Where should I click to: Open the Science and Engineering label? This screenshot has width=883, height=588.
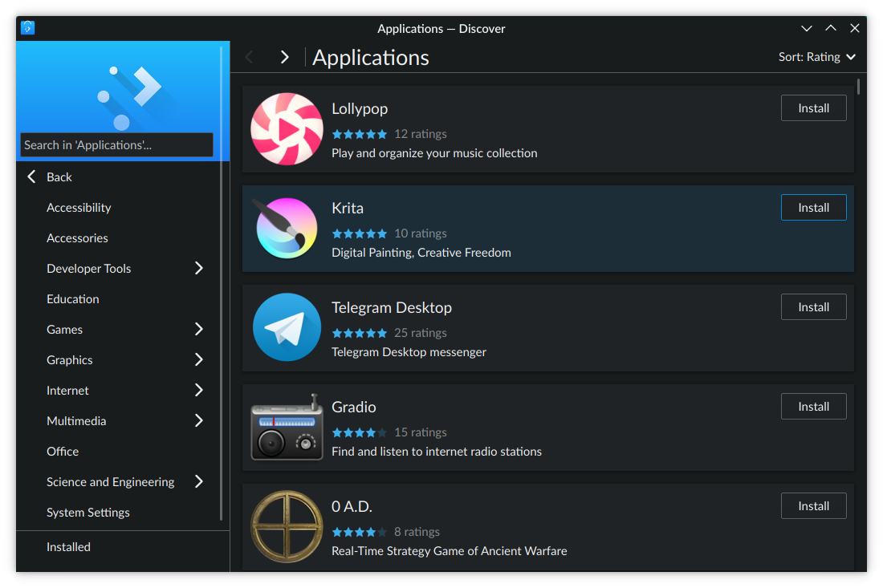tap(111, 481)
